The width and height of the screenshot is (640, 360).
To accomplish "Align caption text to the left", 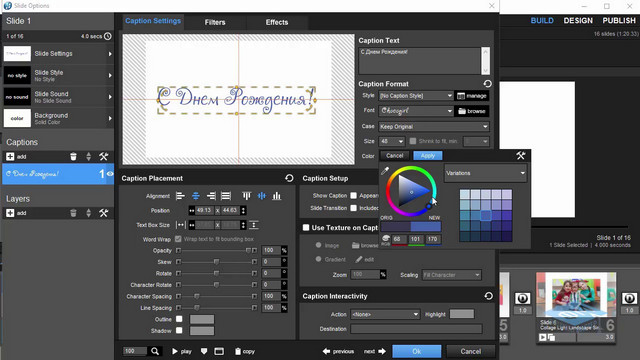I will click(x=180, y=196).
